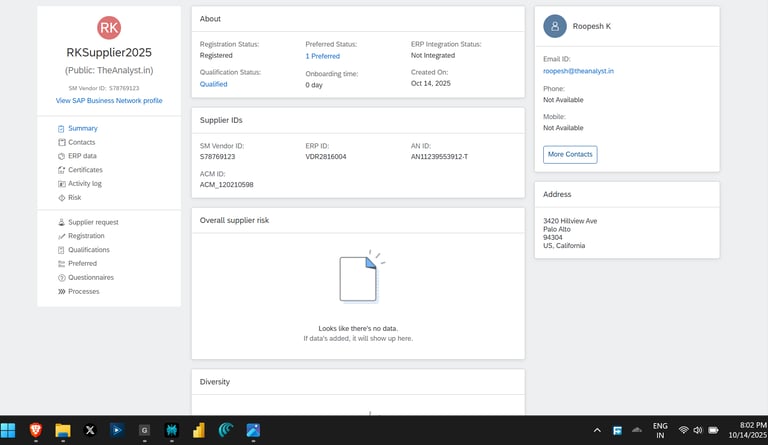Image resolution: width=768 pixels, height=445 pixels.
Task: Click the Registration sidebar icon
Action: point(61,236)
